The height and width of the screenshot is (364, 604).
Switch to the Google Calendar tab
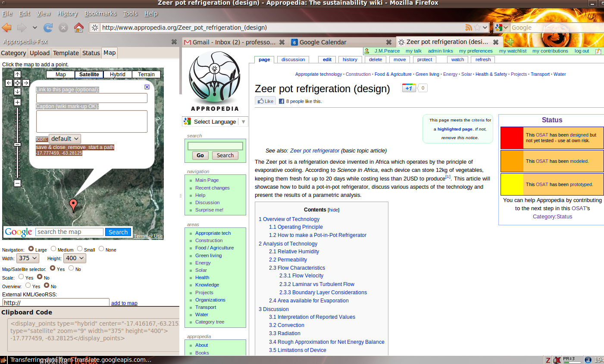323,42
